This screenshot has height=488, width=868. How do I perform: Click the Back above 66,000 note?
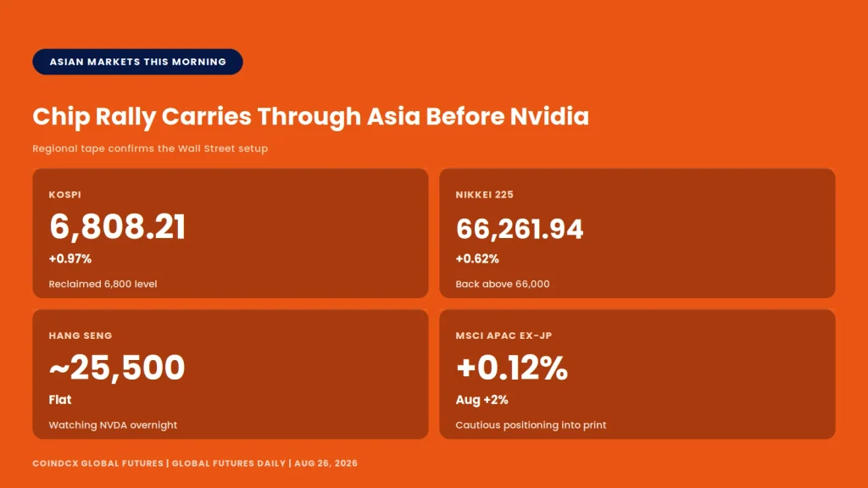[503, 284]
